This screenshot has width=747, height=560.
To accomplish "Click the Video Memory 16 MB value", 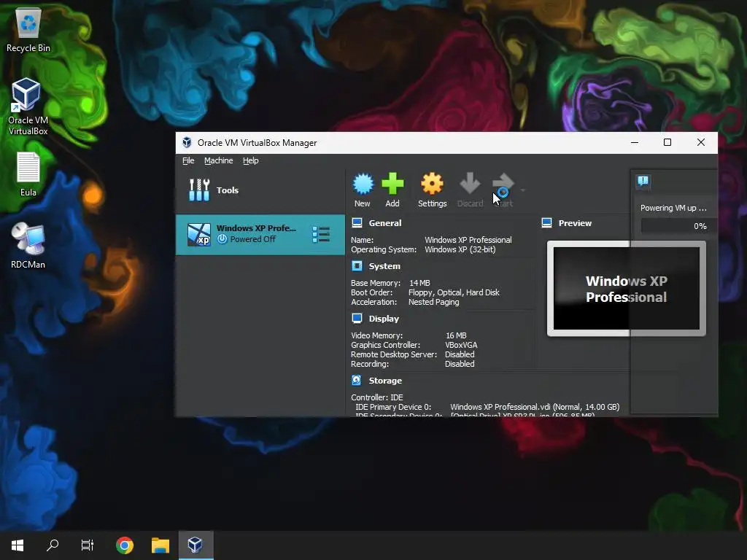I will (456, 335).
